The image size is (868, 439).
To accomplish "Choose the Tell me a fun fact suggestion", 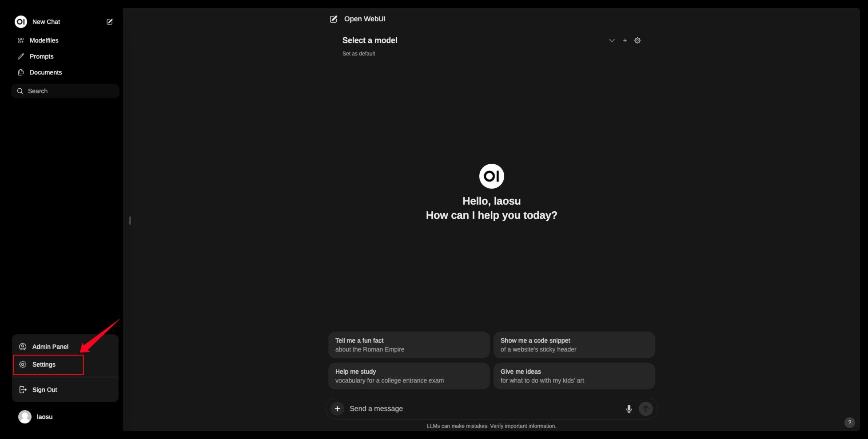I will tap(409, 345).
